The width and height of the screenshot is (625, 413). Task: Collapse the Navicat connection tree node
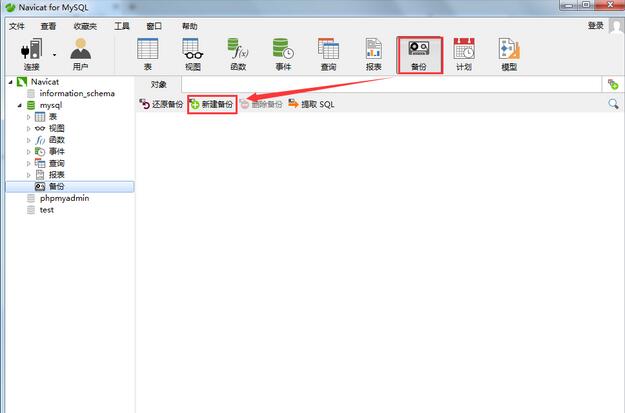(10, 82)
